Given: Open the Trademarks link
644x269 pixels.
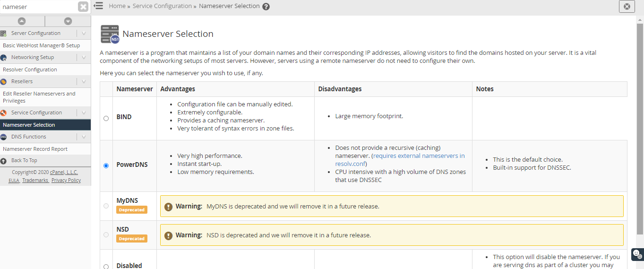Looking at the screenshot, I should point(35,181).
